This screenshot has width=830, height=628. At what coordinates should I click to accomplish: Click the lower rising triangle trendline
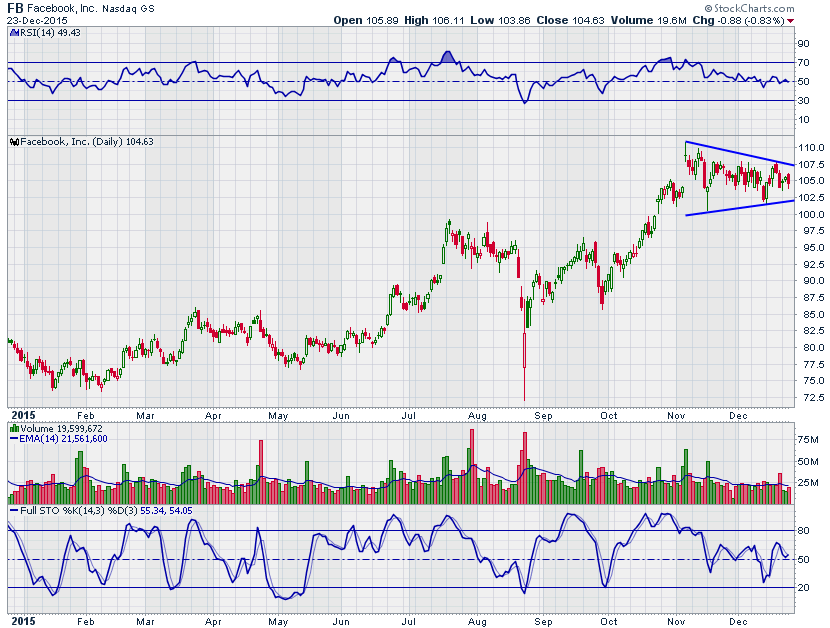pos(740,208)
